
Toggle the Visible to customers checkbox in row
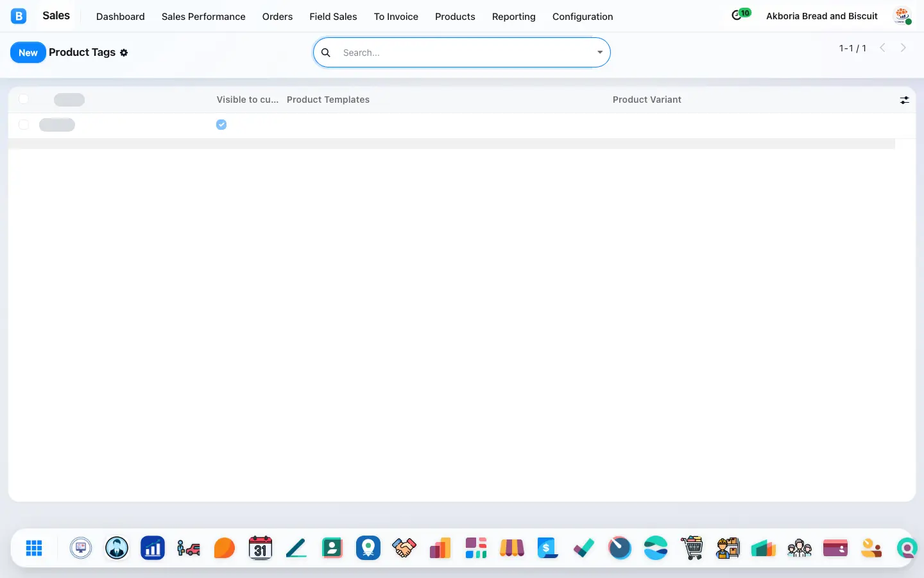(221, 125)
